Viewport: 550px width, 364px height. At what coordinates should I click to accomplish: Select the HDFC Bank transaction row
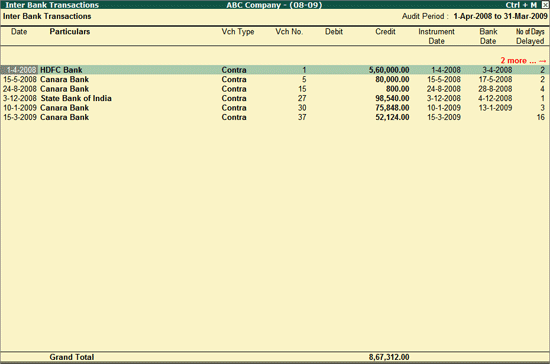point(275,70)
